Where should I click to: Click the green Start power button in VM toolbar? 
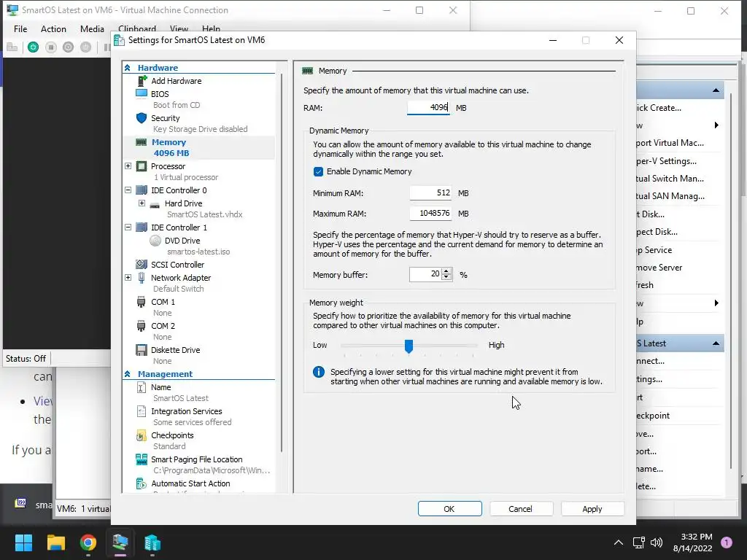click(x=33, y=47)
